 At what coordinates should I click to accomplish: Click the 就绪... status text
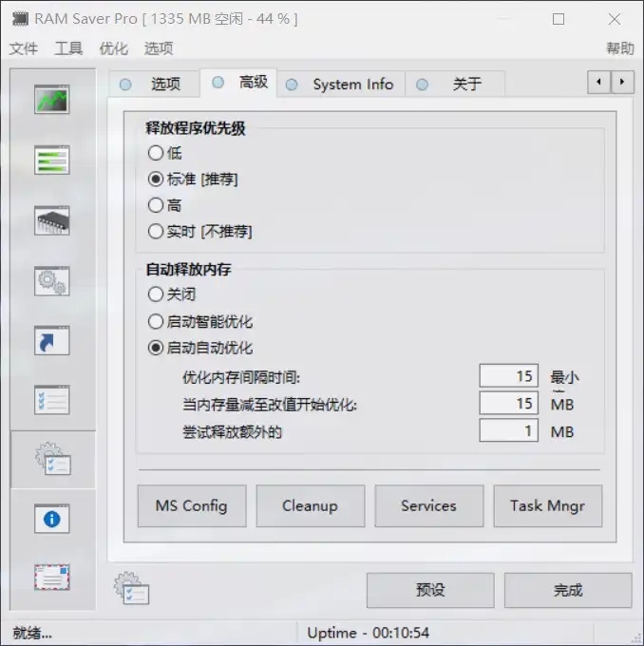click(32, 633)
